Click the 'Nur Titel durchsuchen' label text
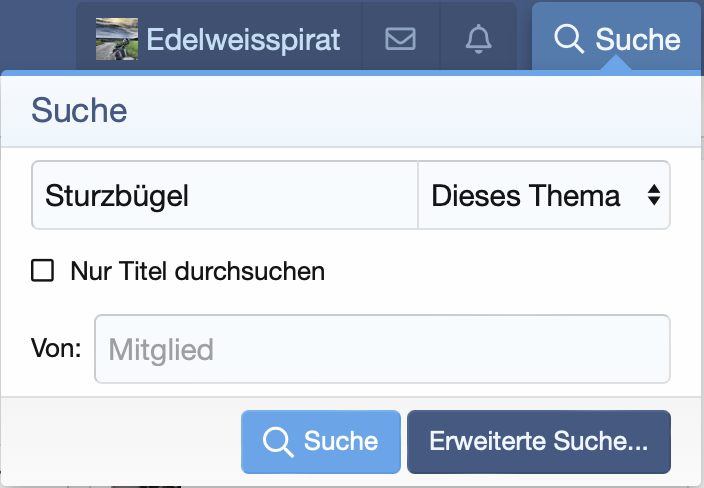 point(197,271)
